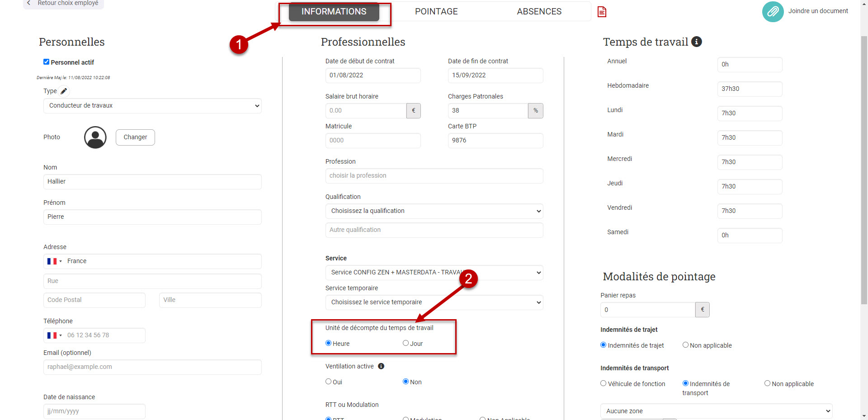Viewport: 868px width, 420px height.
Task: Choose the Indemnités de trajet radio option
Action: coord(603,345)
